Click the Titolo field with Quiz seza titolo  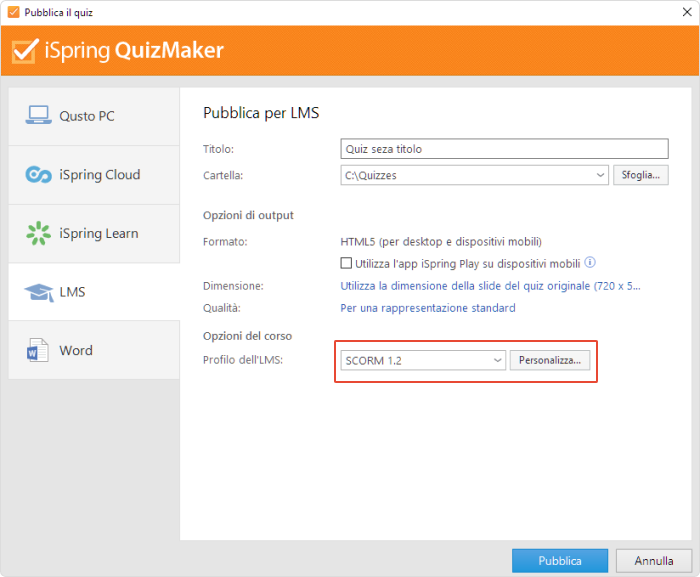point(504,149)
